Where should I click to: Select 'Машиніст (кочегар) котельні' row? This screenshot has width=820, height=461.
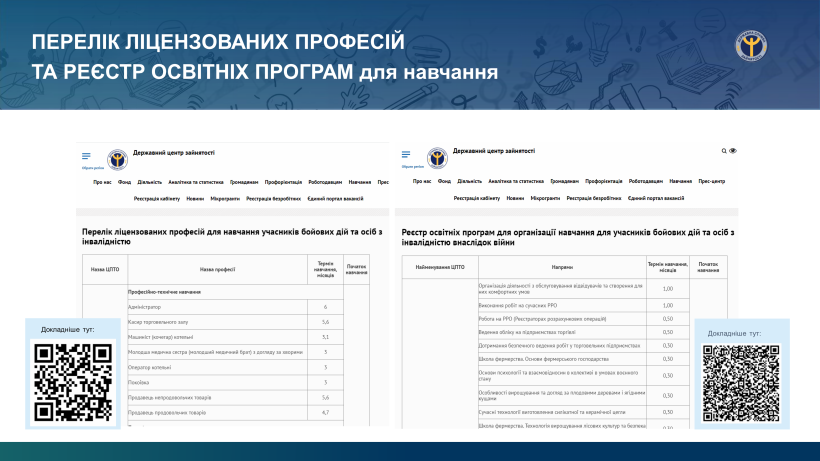pyautogui.click(x=235, y=337)
